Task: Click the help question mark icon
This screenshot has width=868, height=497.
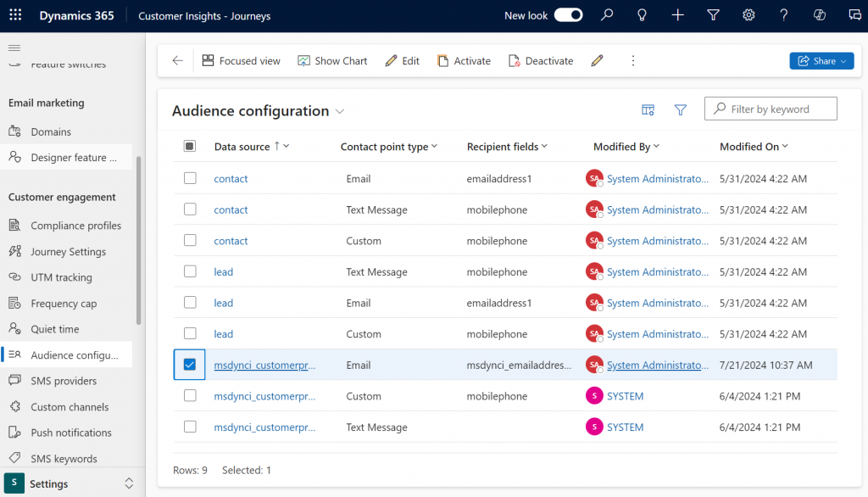Action: [x=784, y=15]
